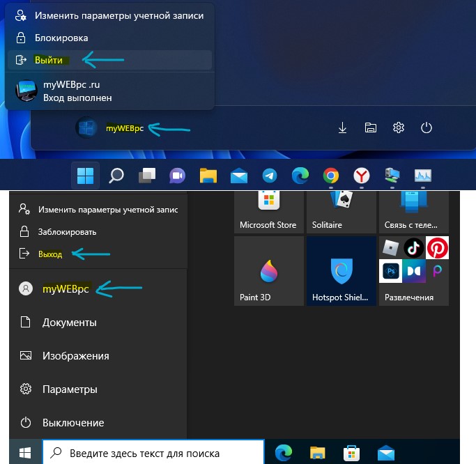Screen dimensions: 476x464
Task: Open Mail on the Windows 11 taskbar
Action: [239, 176]
